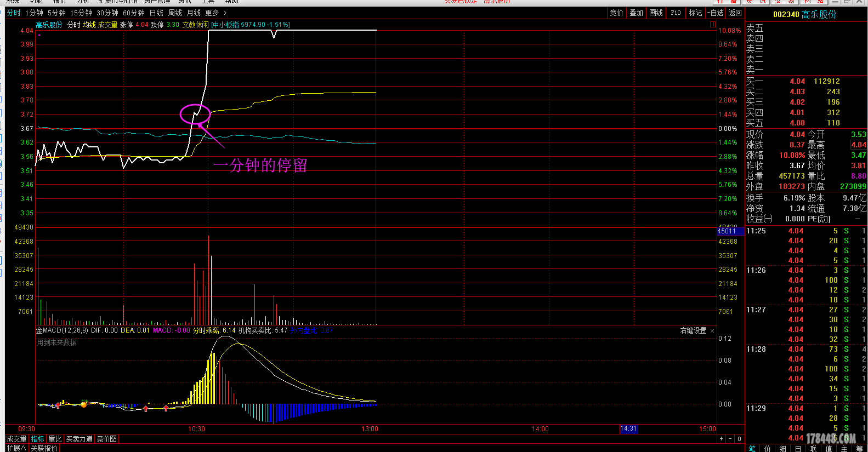
Task: Click the 买一 bid price row
Action: 806,81
